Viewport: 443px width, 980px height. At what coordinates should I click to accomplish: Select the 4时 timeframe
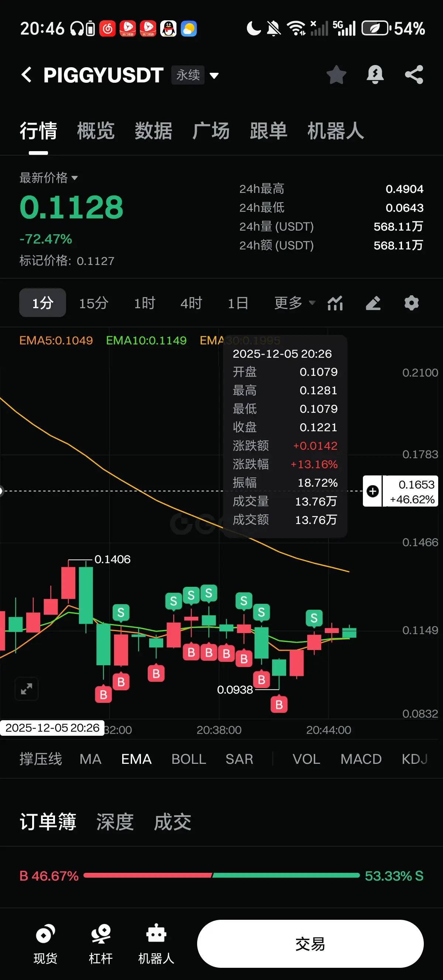point(191,303)
